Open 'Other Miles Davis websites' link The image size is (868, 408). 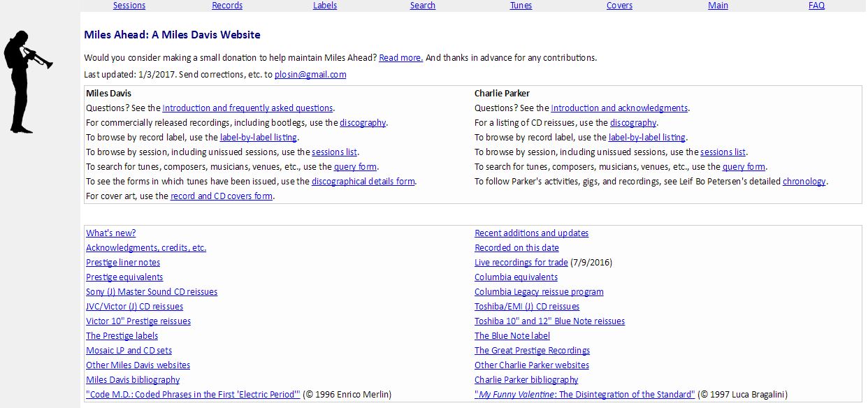(138, 365)
